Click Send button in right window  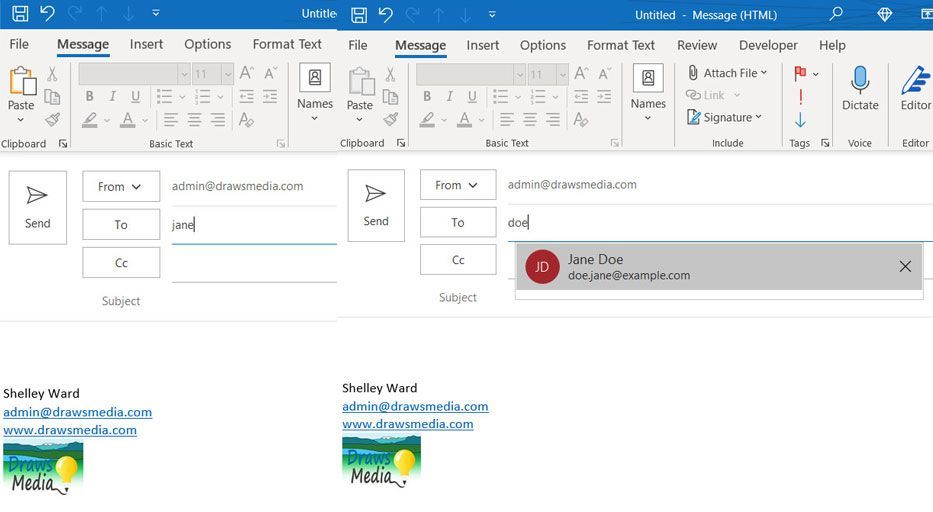pyautogui.click(x=376, y=205)
